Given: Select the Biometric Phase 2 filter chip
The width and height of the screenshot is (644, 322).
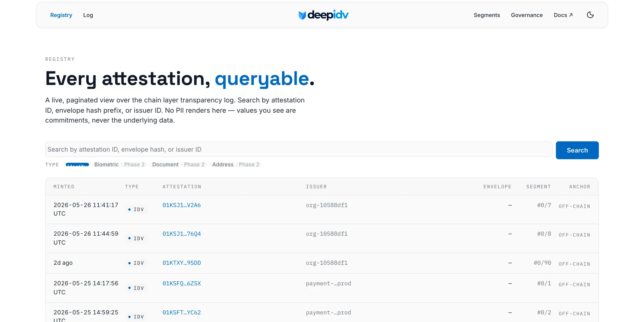Looking at the screenshot, I should [119, 165].
